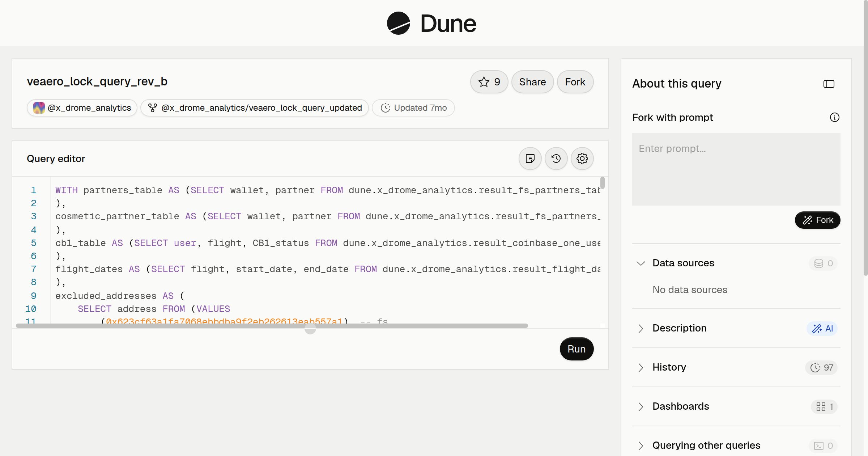This screenshot has height=456, width=868.
Task: Fork the query from the header
Action: [575, 82]
